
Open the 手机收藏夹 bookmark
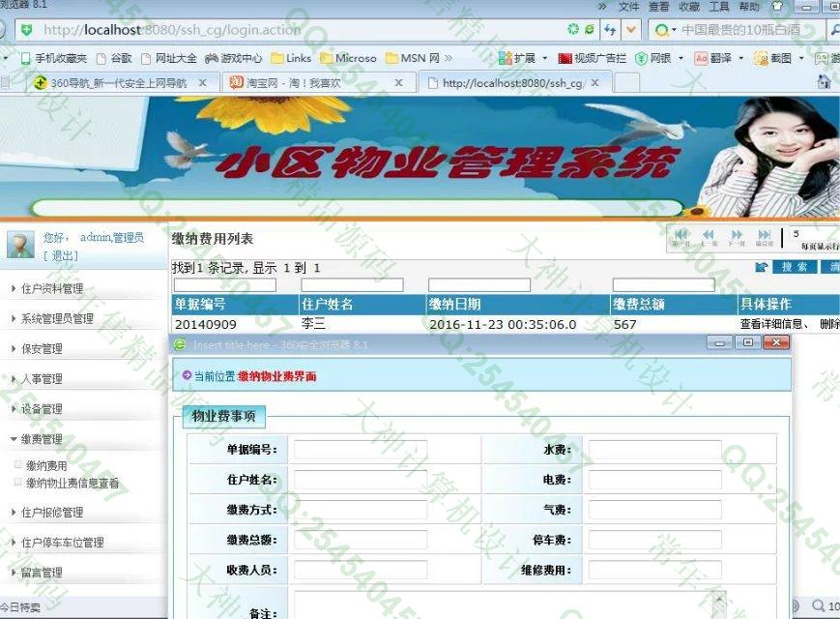pyautogui.click(x=53, y=58)
